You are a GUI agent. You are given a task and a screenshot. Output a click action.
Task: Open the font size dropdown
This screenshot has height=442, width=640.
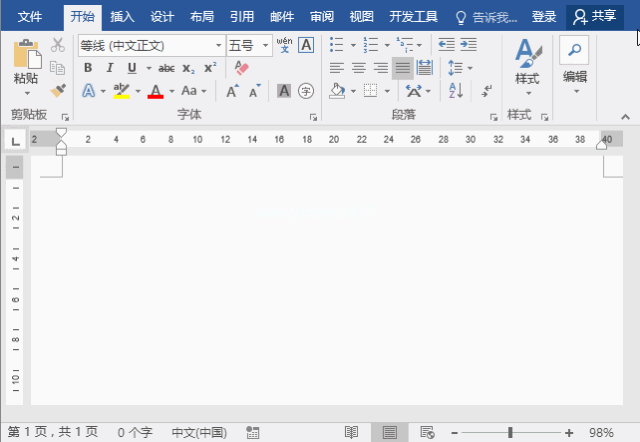pos(266,46)
